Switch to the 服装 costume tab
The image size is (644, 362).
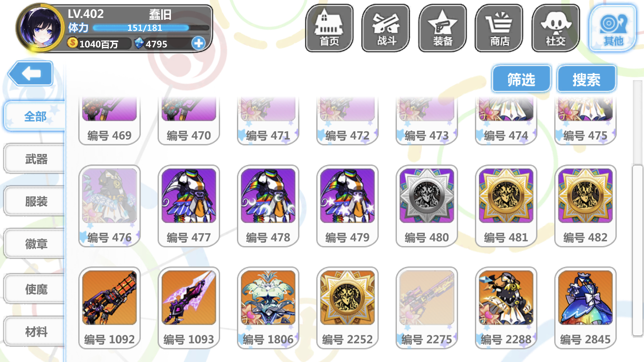point(35,201)
